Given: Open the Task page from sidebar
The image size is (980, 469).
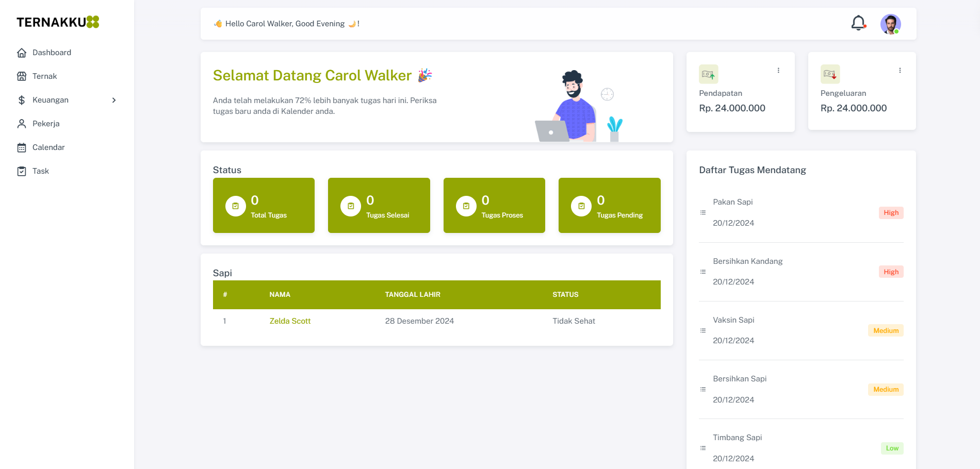Looking at the screenshot, I should (x=41, y=171).
